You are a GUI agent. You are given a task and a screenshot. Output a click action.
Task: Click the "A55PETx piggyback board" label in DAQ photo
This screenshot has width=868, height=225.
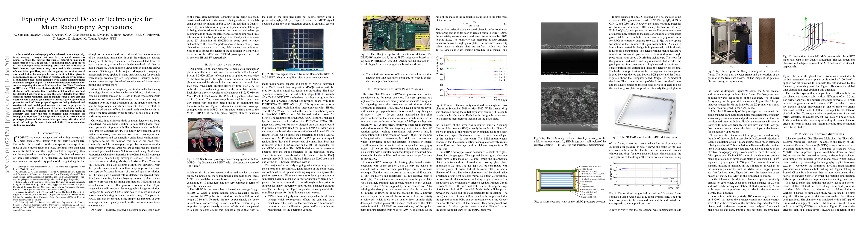(x=423, y=48)
